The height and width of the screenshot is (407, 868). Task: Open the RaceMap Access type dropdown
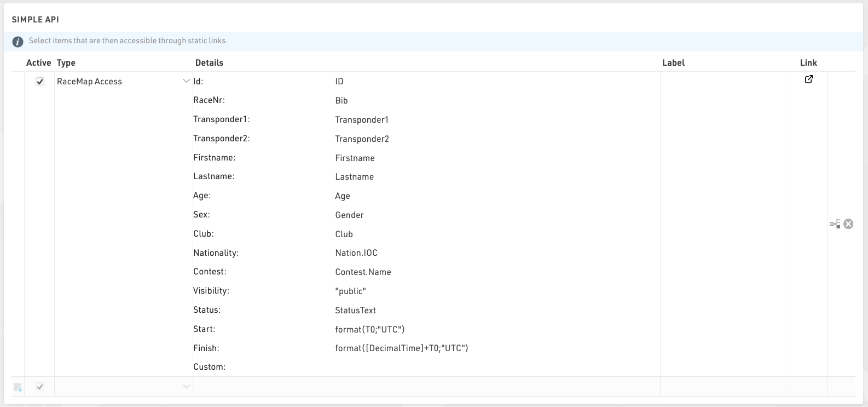(x=186, y=82)
